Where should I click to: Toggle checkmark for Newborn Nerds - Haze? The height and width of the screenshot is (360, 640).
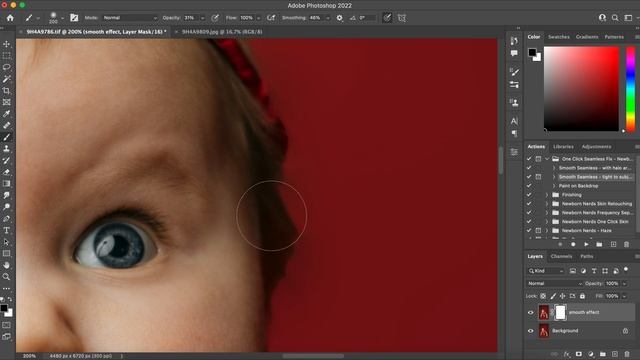tap(529, 230)
